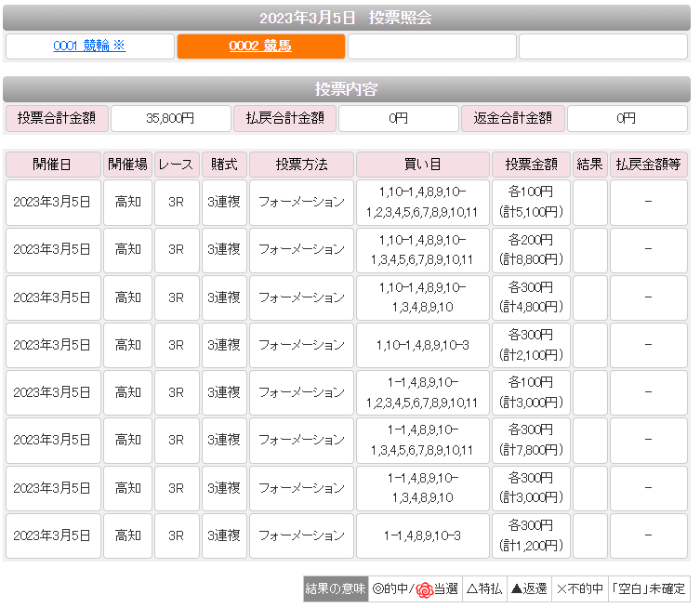The width and height of the screenshot is (700, 608).
Task: Click the レース column header
Action: point(177,165)
